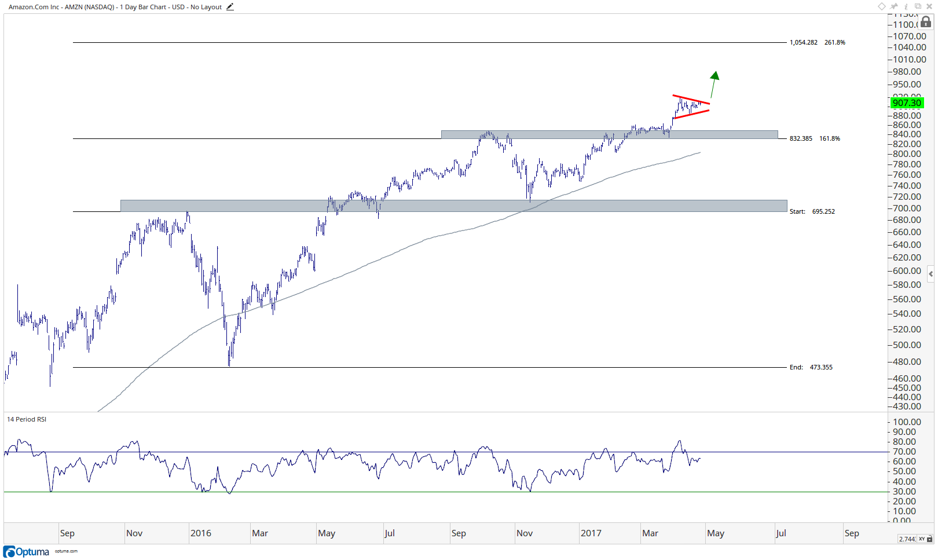Click the 2016 label on date axis
Screen dimensions: 938x560
click(201, 533)
